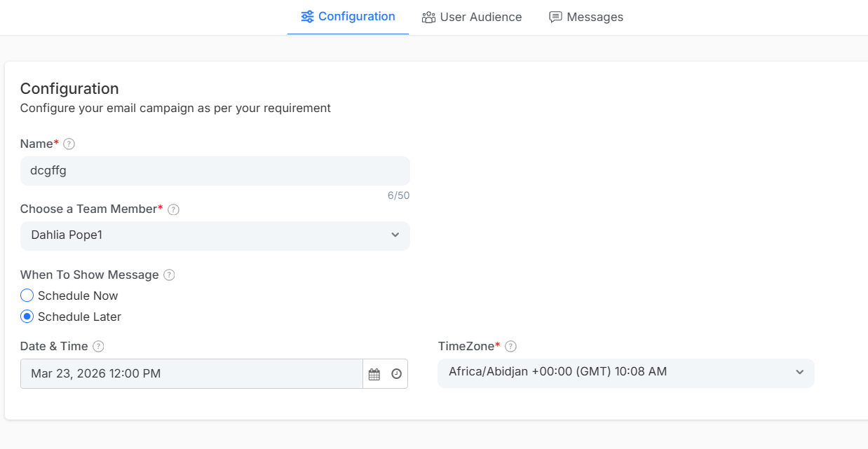This screenshot has width=868, height=449.
Task: Open the team member dropdown showing Dahlia Pope1
Action: point(215,235)
